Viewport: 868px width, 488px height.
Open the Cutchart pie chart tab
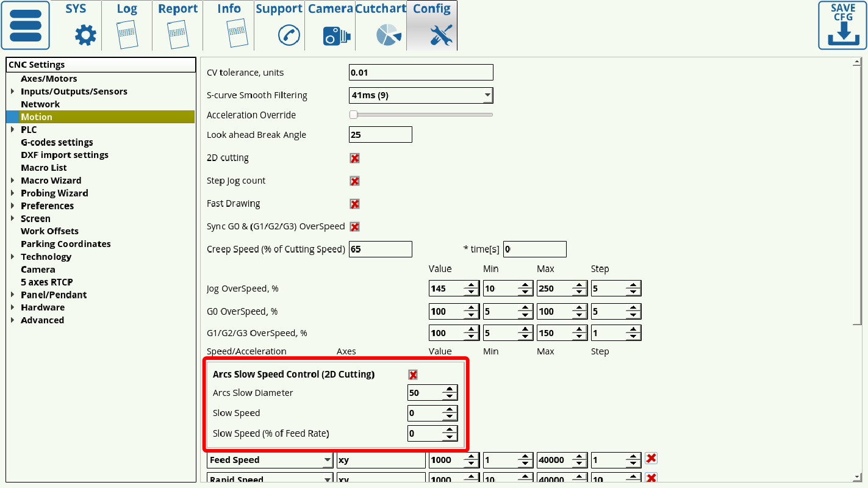pyautogui.click(x=389, y=35)
